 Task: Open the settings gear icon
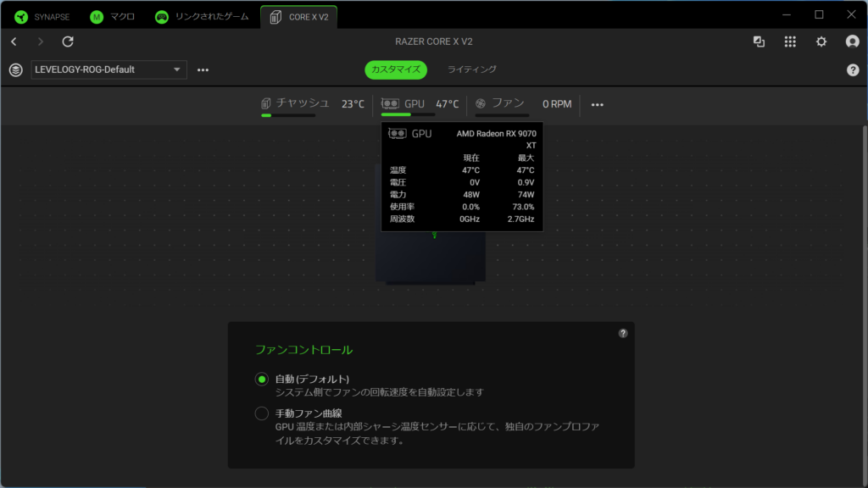click(x=821, y=42)
